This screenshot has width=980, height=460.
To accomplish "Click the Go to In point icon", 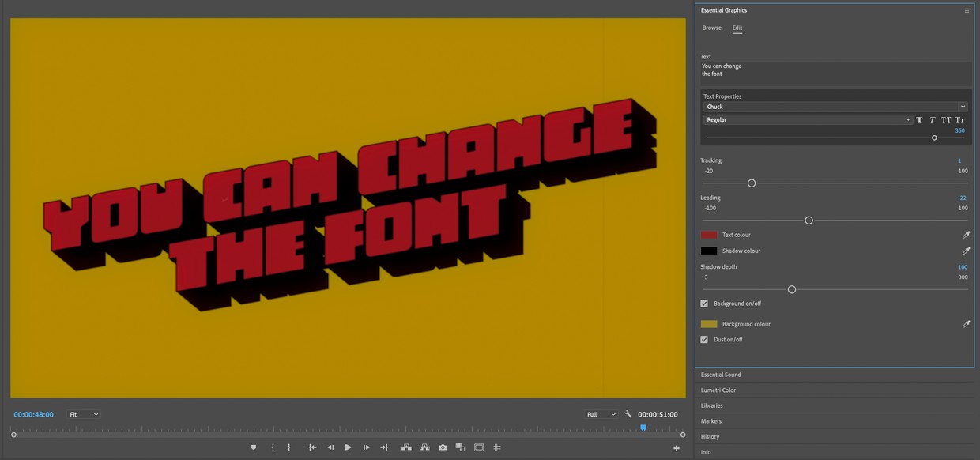I will click(x=312, y=447).
